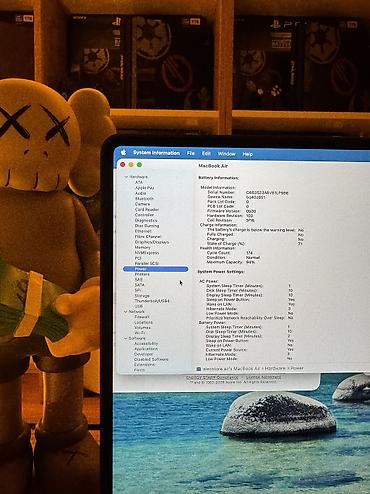This screenshot has width=370, height=494.
Task: Click the System Power Settings heading
Action: (221, 272)
